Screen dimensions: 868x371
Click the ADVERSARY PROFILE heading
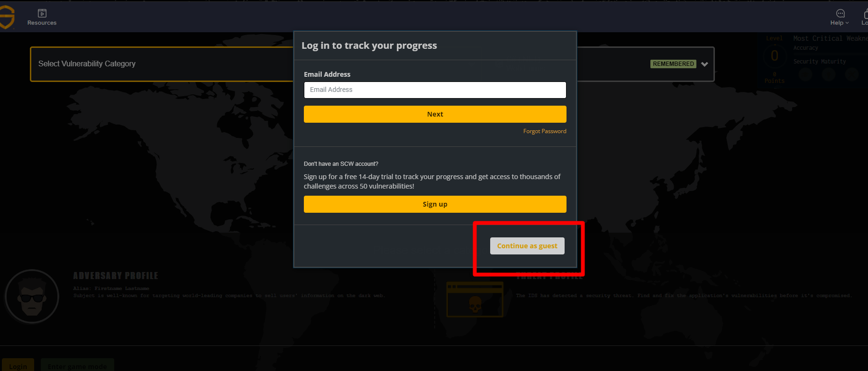coord(116,276)
